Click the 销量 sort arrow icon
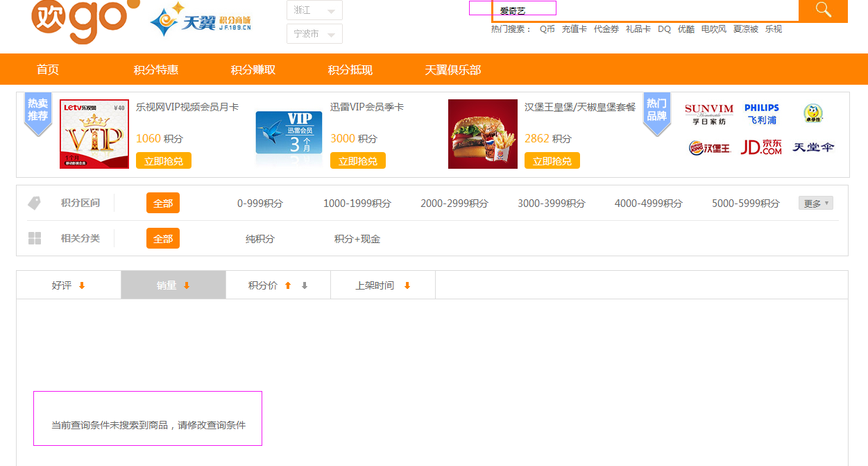The width and height of the screenshot is (868, 466). 187,285
